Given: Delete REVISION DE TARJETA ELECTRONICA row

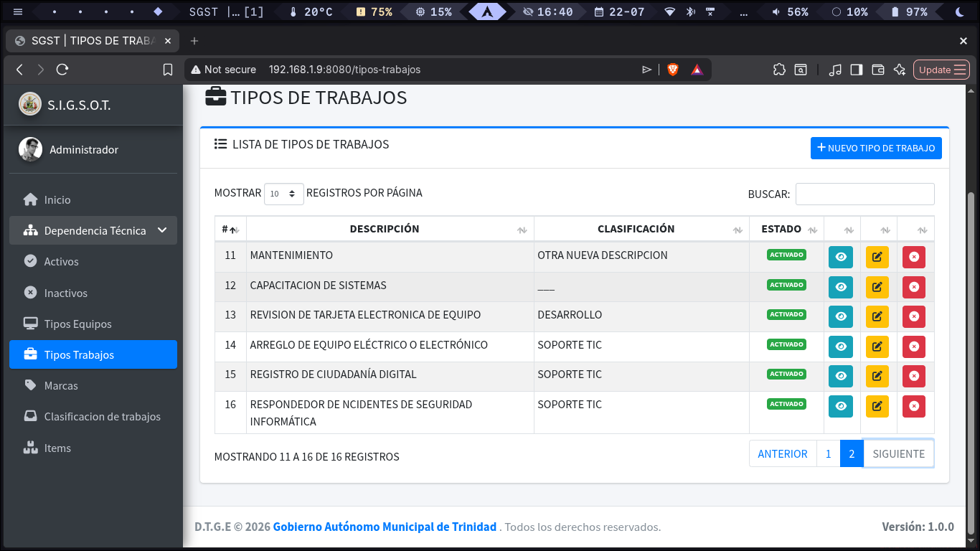Looking at the screenshot, I should click(x=914, y=316).
